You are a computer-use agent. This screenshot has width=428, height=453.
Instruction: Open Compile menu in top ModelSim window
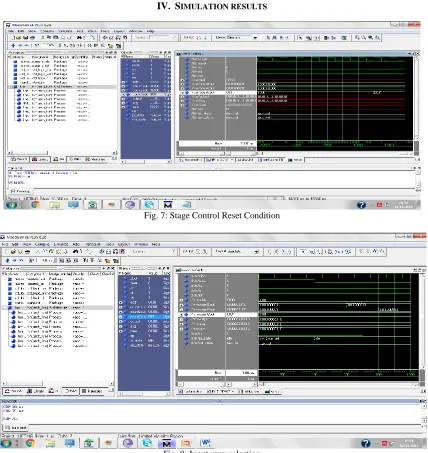47,31
